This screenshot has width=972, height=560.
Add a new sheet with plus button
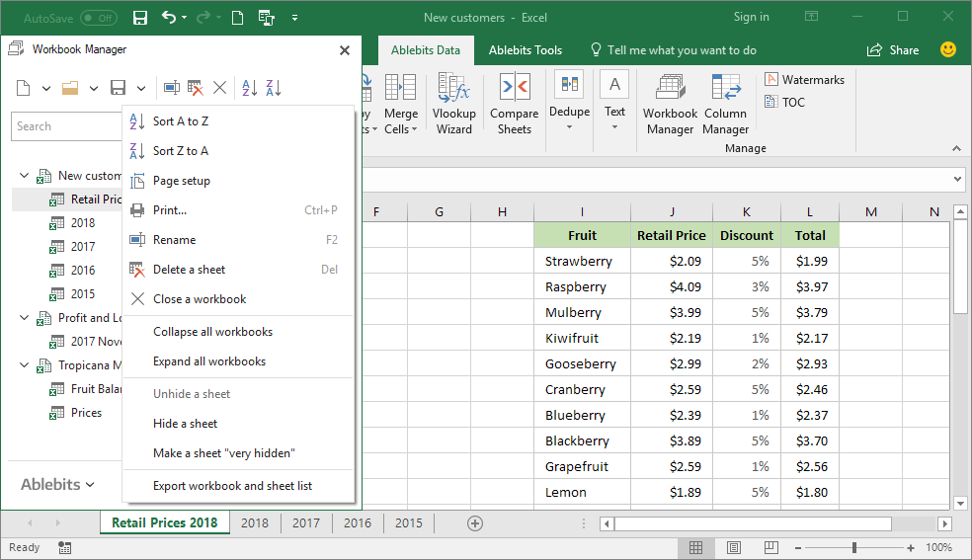(x=475, y=523)
